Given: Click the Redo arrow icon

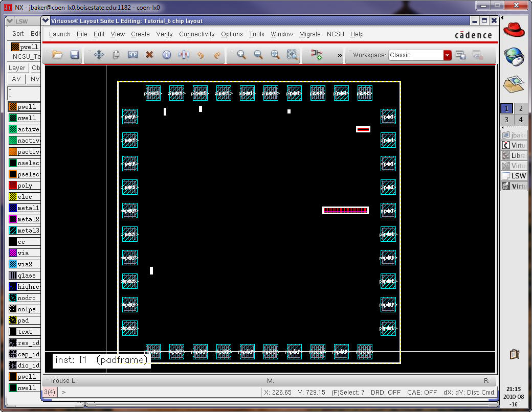Looking at the screenshot, I should 217,55.
